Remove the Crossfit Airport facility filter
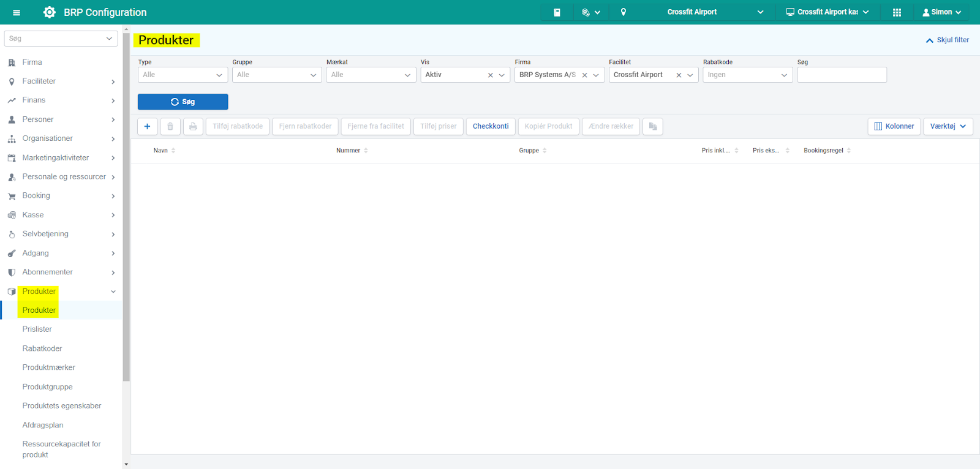This screenshot has width=980, height=469. [679, 75]
